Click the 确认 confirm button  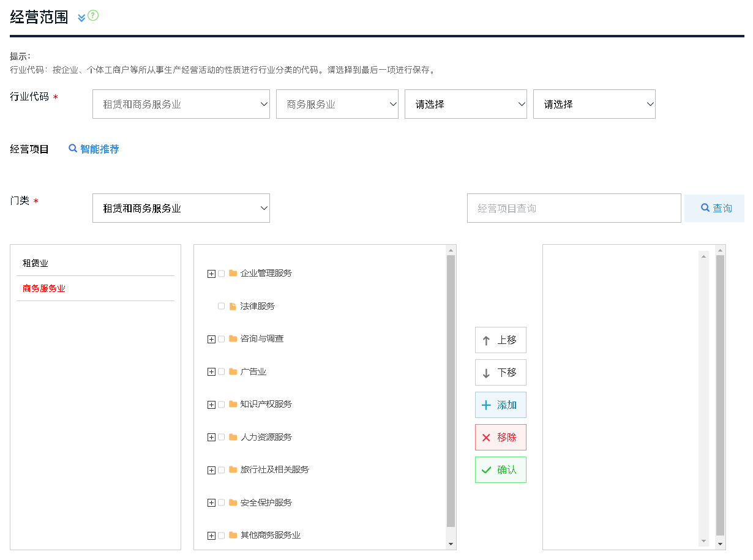(x=500, y=469)
